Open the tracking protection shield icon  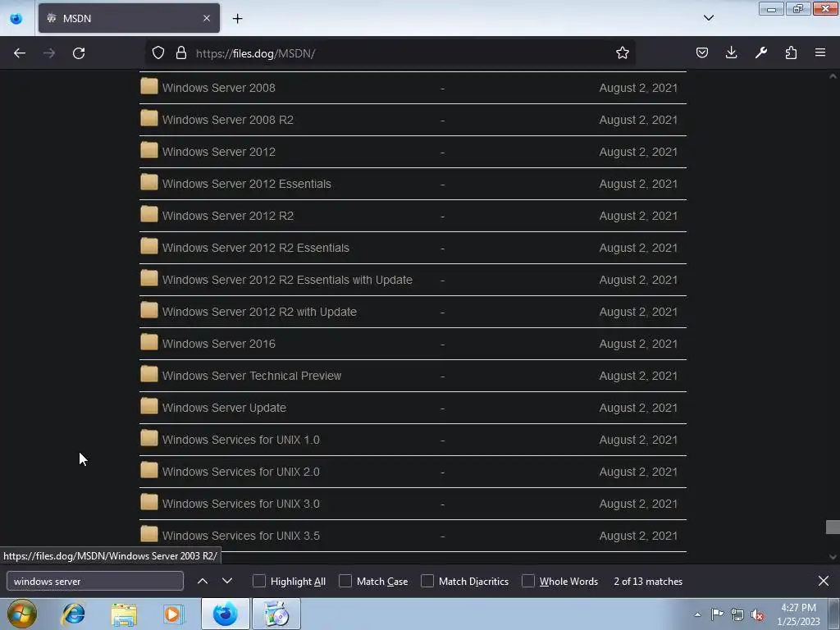pos(158,53)
